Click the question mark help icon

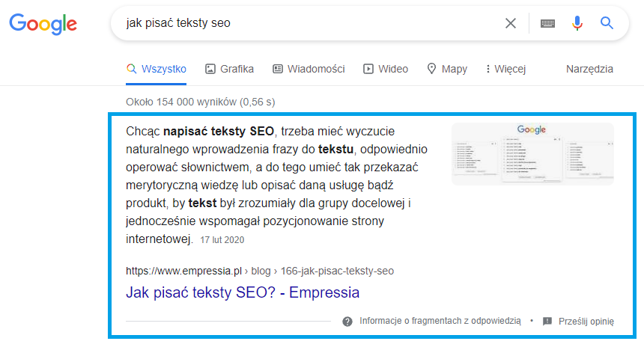347,322
